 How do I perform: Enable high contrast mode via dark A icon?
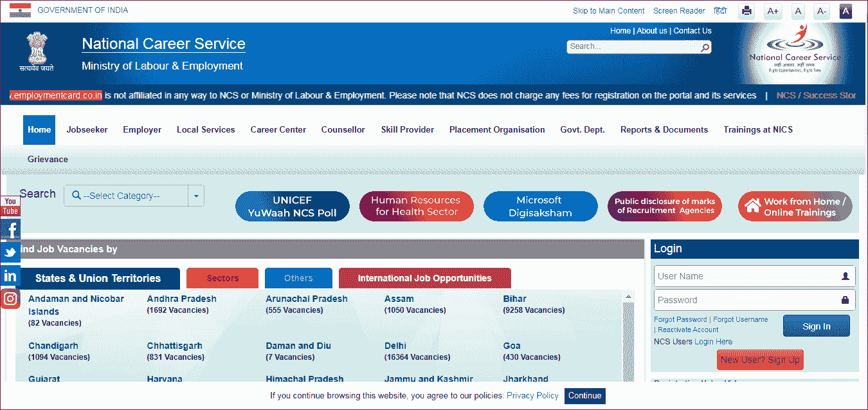coord(845,11)
